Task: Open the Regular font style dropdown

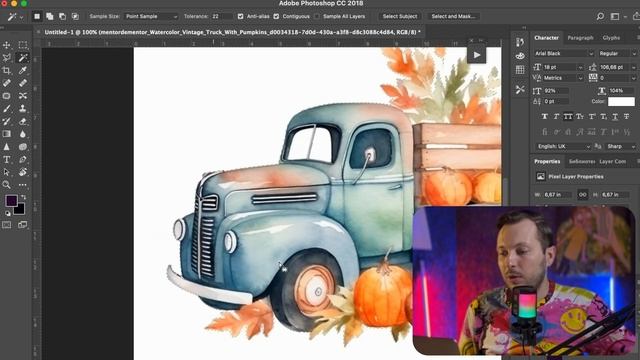Action: coord(618,53)
